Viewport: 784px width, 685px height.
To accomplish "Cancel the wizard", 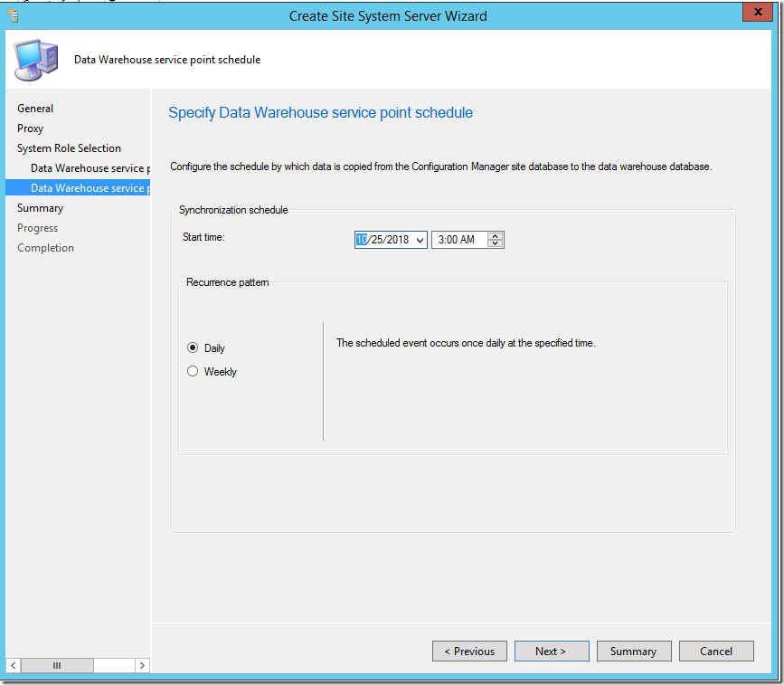I will click(716, 652).
